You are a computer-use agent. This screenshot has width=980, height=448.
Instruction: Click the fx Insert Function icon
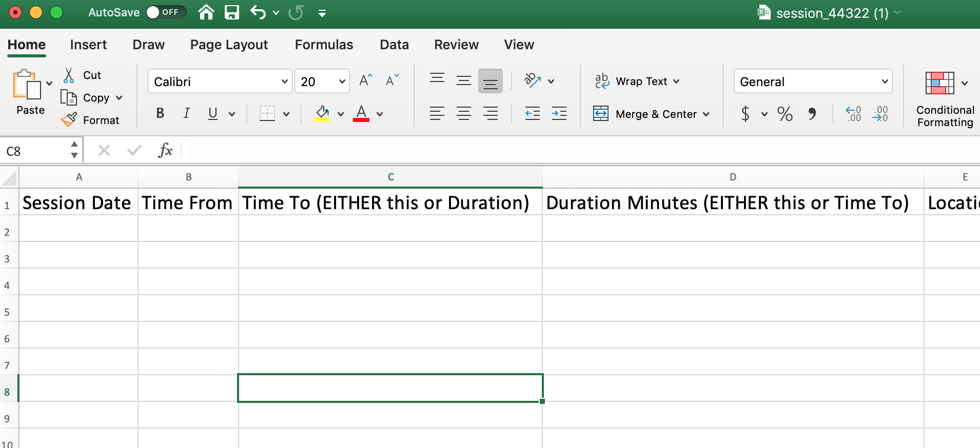click(x=165, y=151)
